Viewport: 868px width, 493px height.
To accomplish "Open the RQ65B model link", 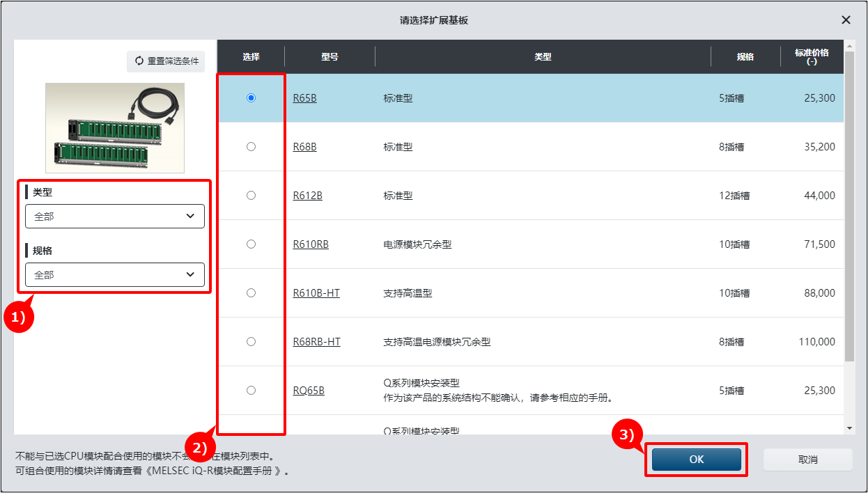I will pos(309,391).
